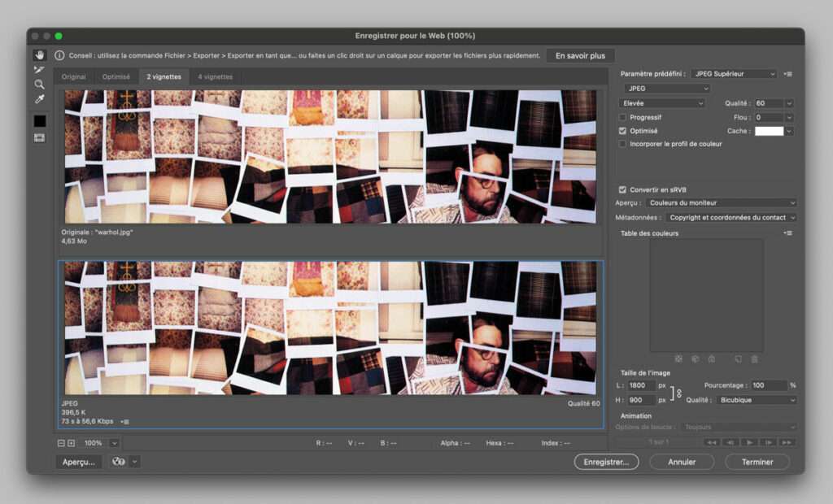The image size is (833, 504).
Task: Toggle slices visibility icon
Action: point(39,138)
